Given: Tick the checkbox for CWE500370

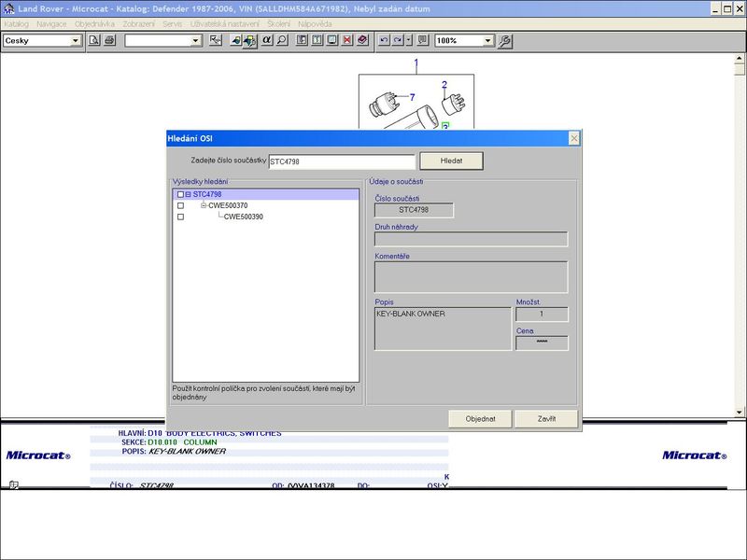Looking at the screenshot, I should coord(180,205).
